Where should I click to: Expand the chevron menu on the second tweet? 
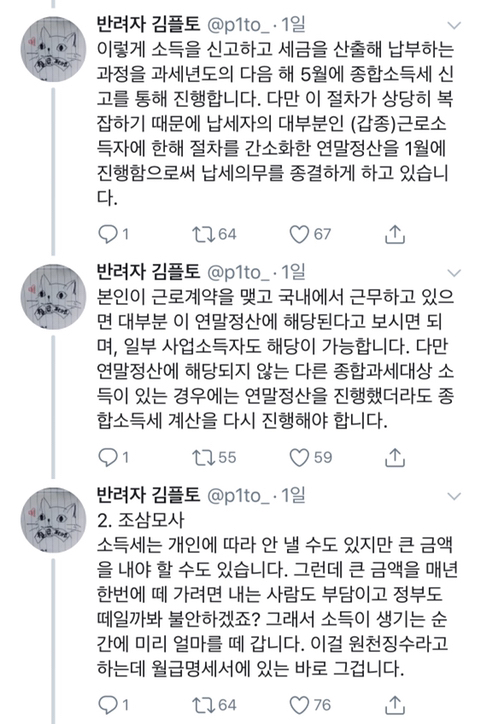pyautogui.click(x=454, y=273)
